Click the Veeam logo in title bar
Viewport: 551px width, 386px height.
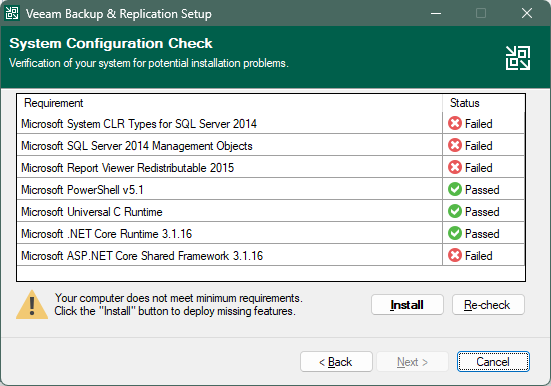click(x=12, y=13)
